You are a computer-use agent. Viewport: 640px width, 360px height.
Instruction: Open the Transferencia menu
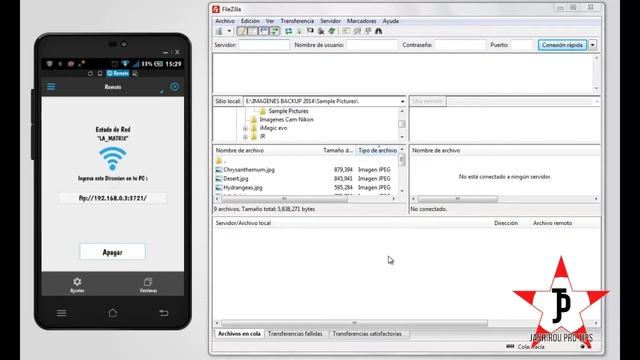click(297, 21)
